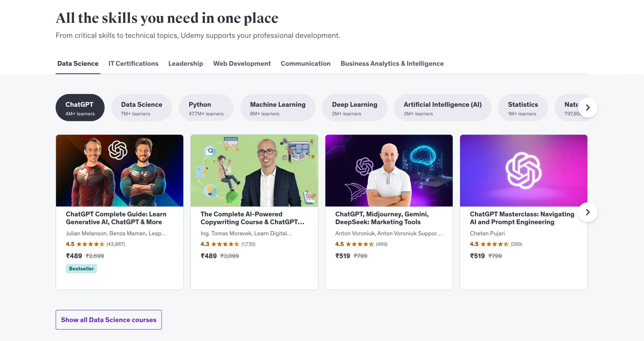Viewport: 644px width, 341px height.
Task: Open the Web Development tab
Action: coord(242,64)
